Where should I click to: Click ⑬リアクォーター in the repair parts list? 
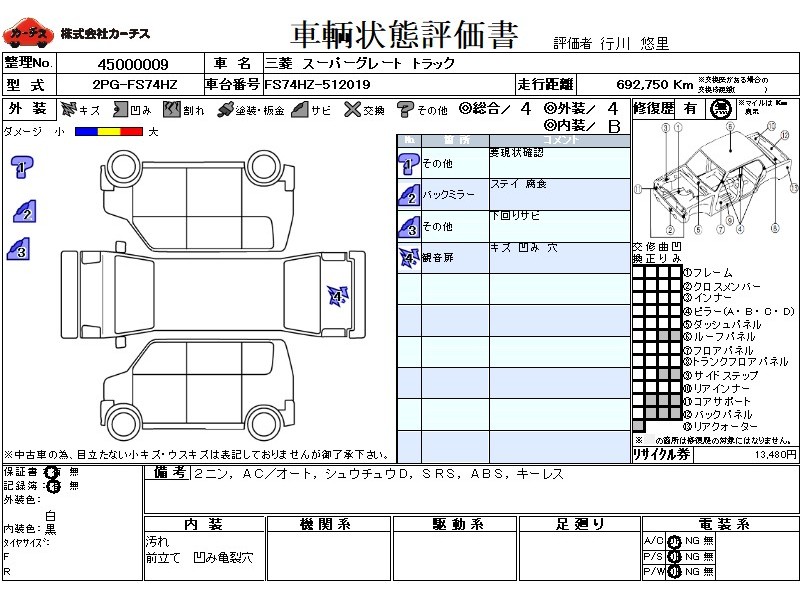coord(720,427)
